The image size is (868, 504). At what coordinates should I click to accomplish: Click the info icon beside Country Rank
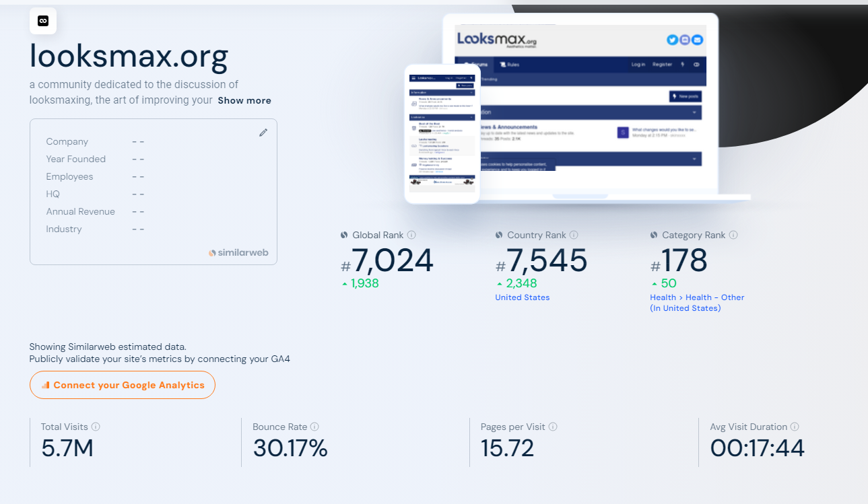(x=574, y=236)
